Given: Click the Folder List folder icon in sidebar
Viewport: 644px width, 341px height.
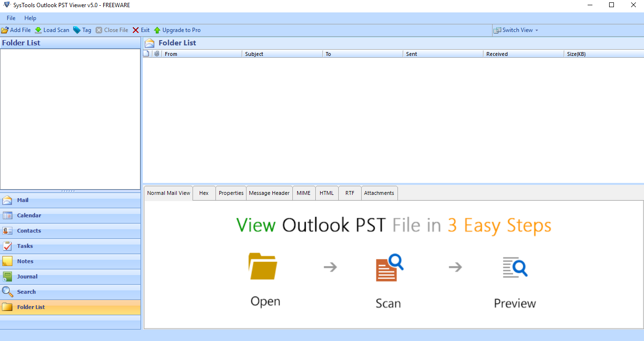Looking at the screenshot, I should (7, 307).
